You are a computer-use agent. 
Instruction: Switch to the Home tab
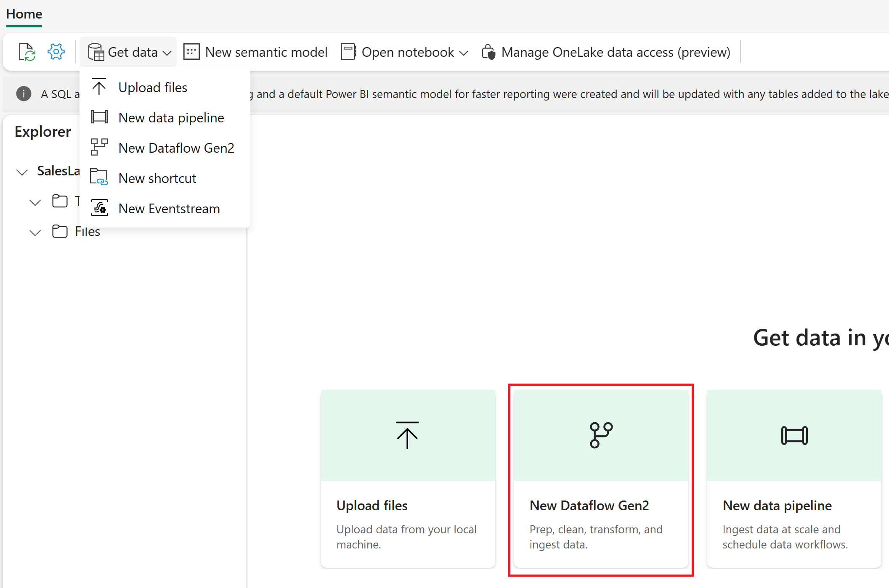24,14
